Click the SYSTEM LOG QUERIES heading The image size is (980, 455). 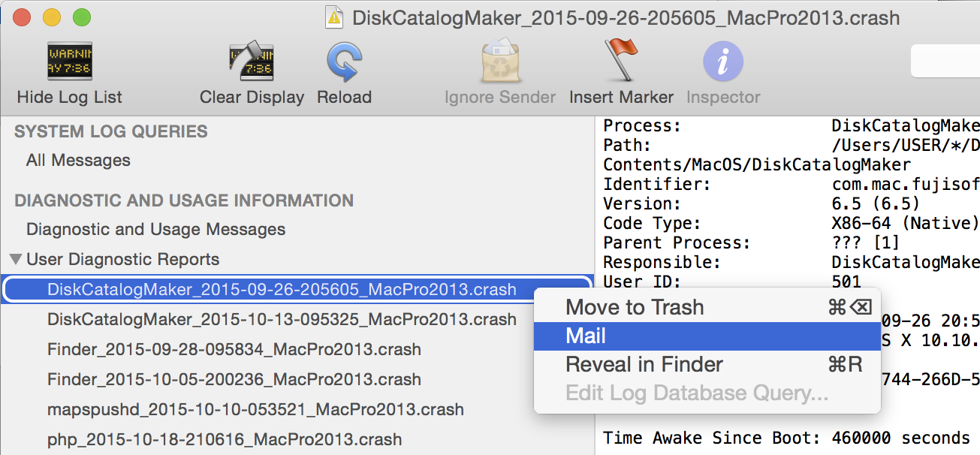click(111, 131)
